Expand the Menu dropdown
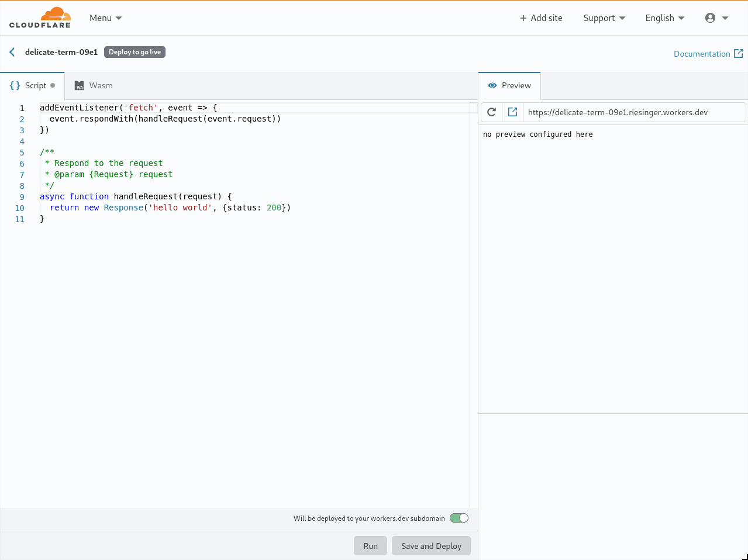748x560 pixels. (105, 18)
